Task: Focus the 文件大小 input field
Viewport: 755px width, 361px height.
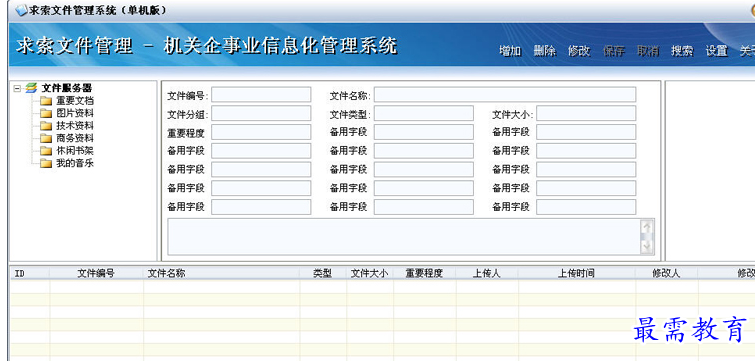Action: (x=586, y=114)
